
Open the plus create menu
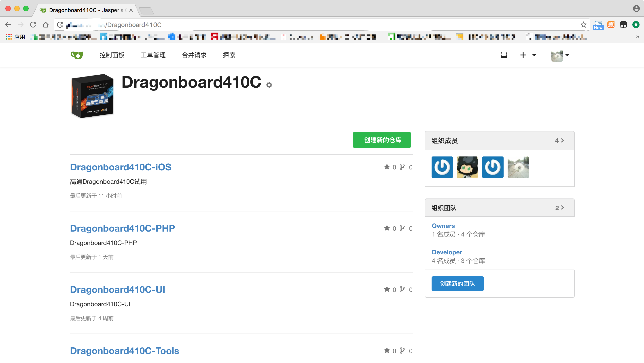pos(528,55)
